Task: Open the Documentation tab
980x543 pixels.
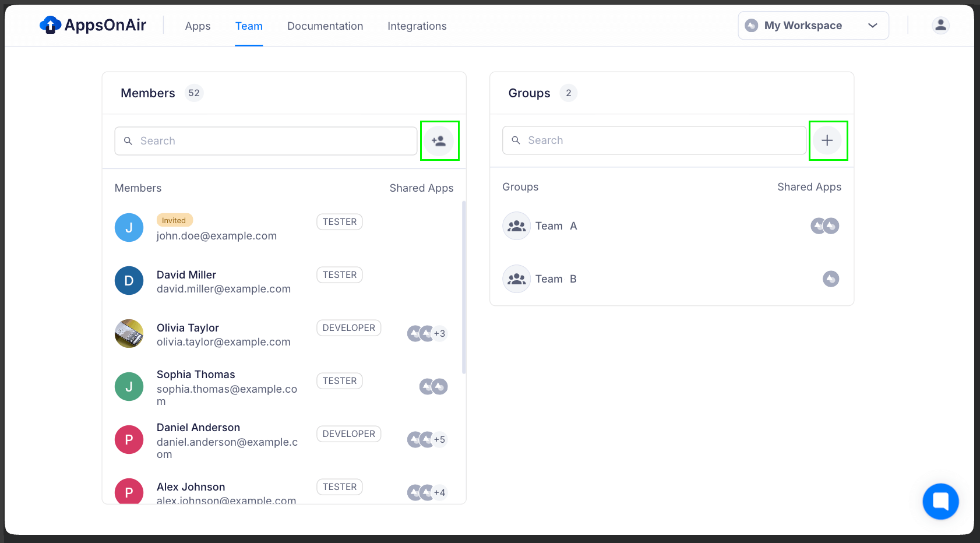Action: click(x=325, y=26)
